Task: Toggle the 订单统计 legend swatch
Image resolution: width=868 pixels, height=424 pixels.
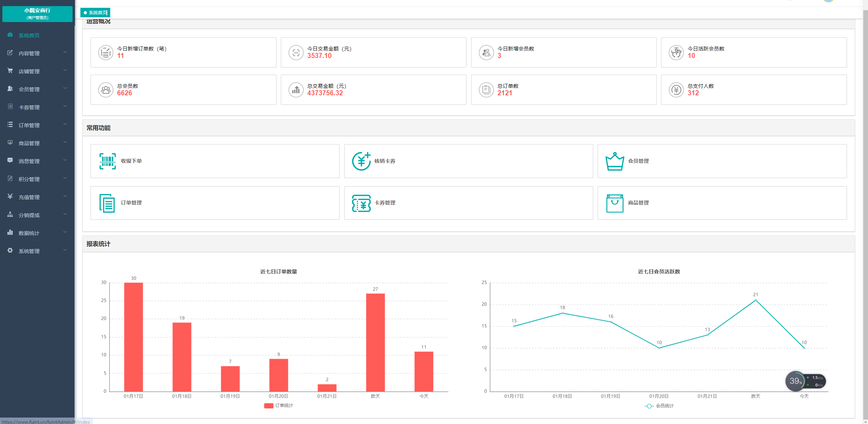Action: (269, 406)
